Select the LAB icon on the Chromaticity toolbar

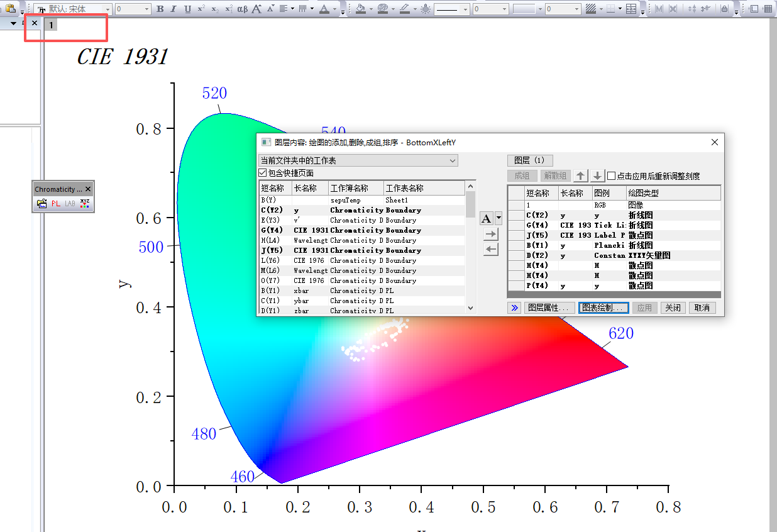tap(70, 203)
